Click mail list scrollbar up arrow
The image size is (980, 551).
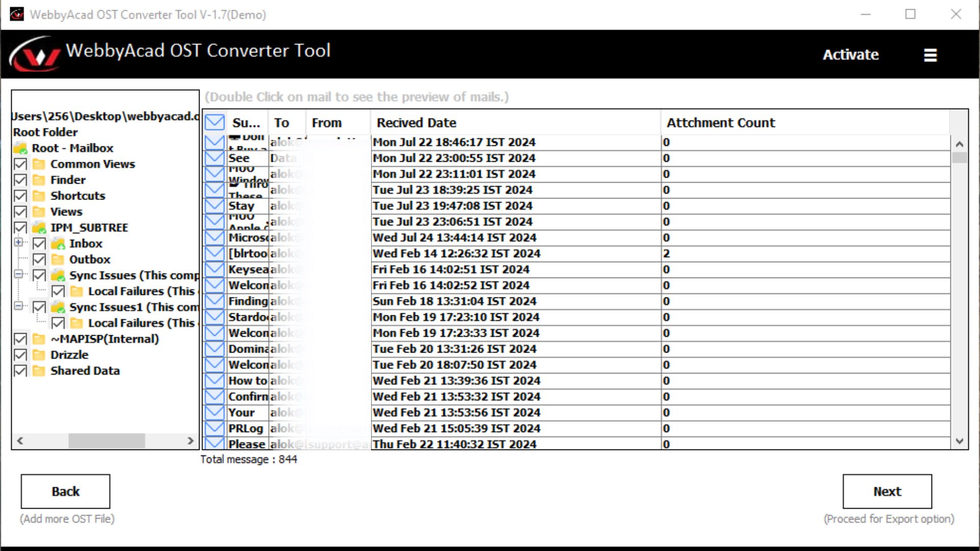(960, 144)
